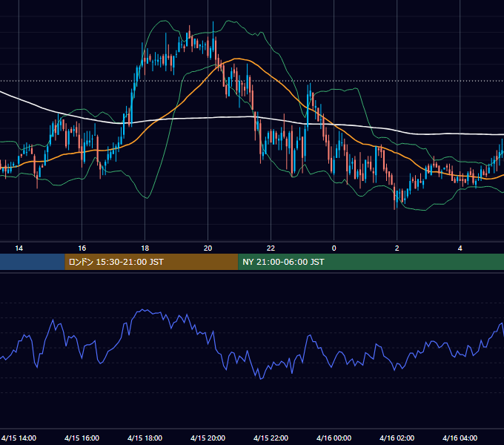Click the NY 21:00-06:00 JST session bar

(371, 262)
